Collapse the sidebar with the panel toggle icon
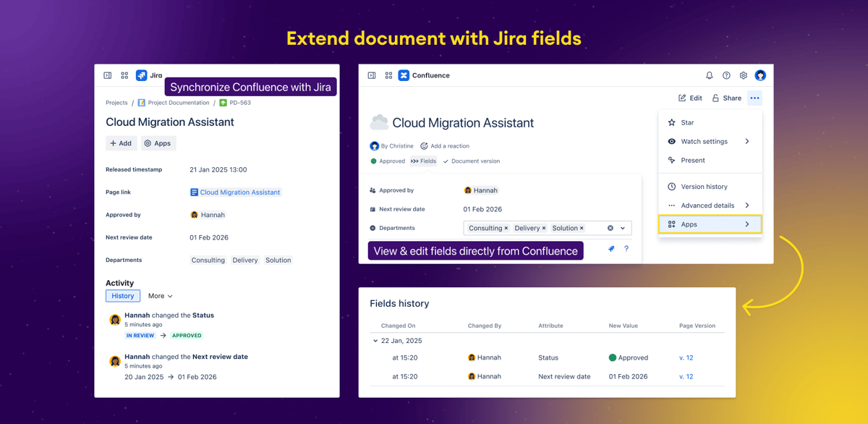The width and height of the screenshot is (868, 424). coord(107,75)
